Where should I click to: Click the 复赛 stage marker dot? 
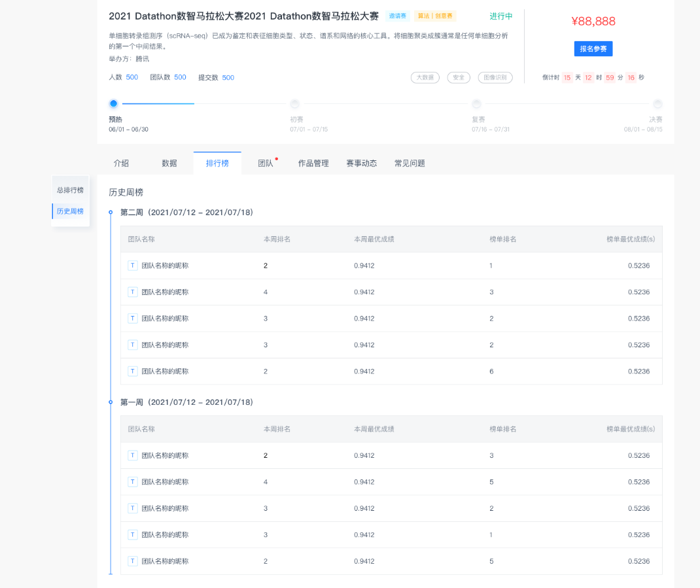tap(477, 103)
